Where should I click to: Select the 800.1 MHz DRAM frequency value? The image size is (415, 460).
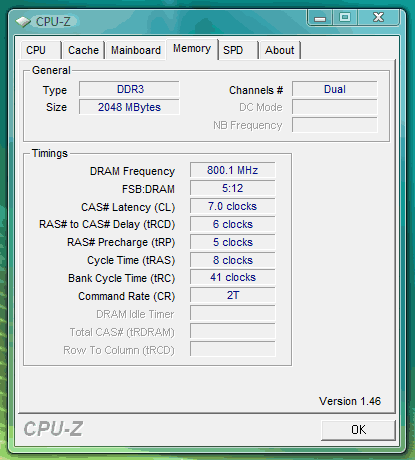click(x=233, y=170)
